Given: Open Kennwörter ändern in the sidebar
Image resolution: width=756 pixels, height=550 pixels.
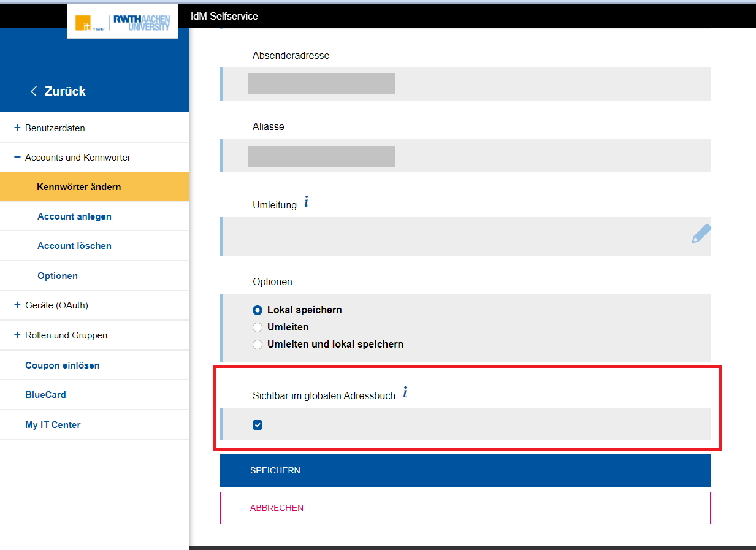Looking at the screenshot, I should pyautogui.click(x=79, y=187).
